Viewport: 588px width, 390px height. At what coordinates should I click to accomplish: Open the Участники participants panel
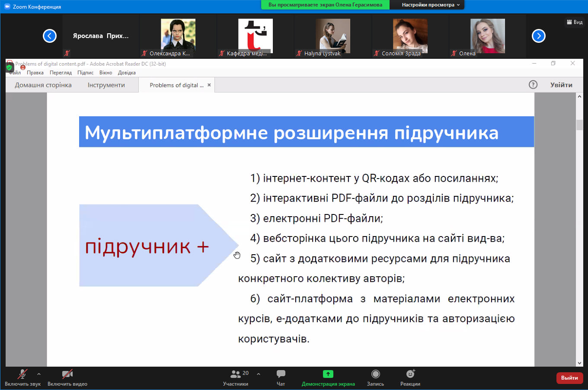(236, 377)
